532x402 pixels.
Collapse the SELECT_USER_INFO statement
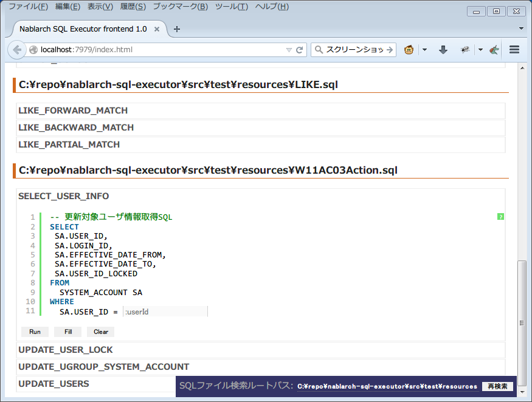pyautogui.click(x=64, y=196)
